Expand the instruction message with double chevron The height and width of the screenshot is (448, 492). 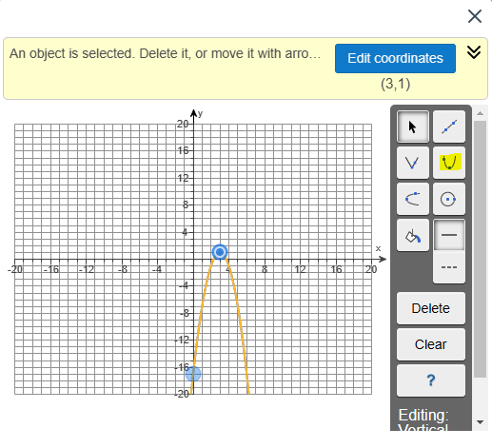pyautogui.click(x=474, y=52)
